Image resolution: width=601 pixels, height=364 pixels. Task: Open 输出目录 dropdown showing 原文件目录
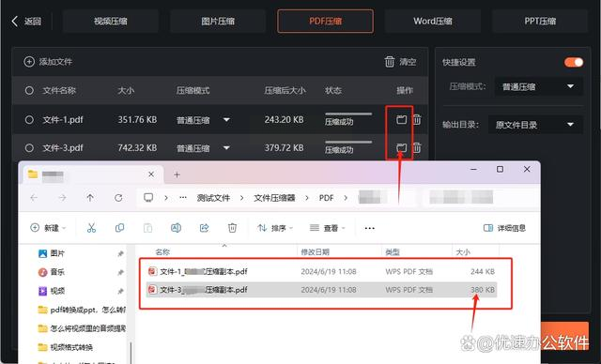[535, 125]
